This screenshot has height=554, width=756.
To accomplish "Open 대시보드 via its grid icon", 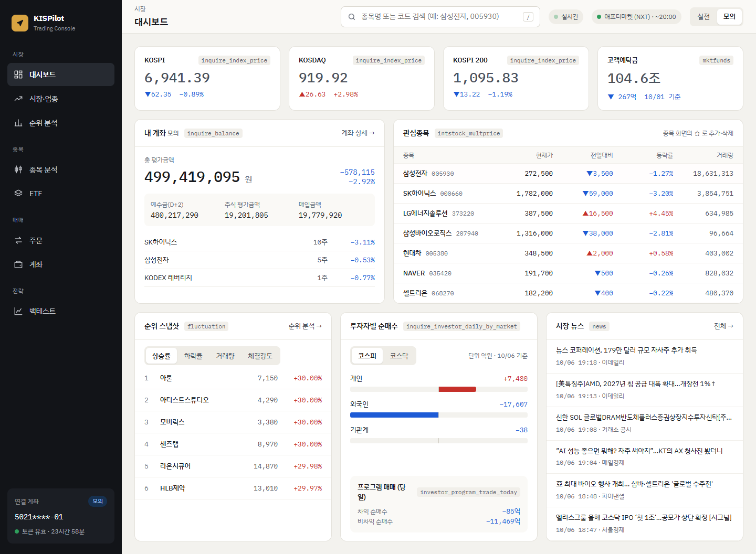I will (18, 74).
